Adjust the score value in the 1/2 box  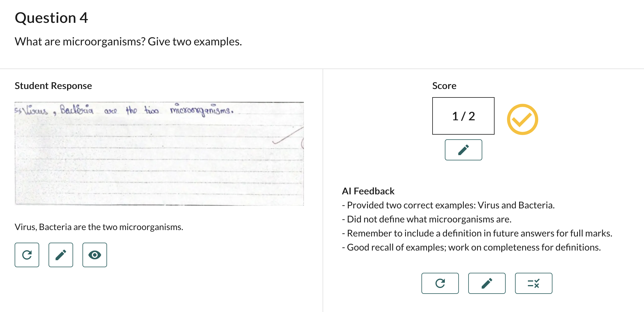(463, 116)
